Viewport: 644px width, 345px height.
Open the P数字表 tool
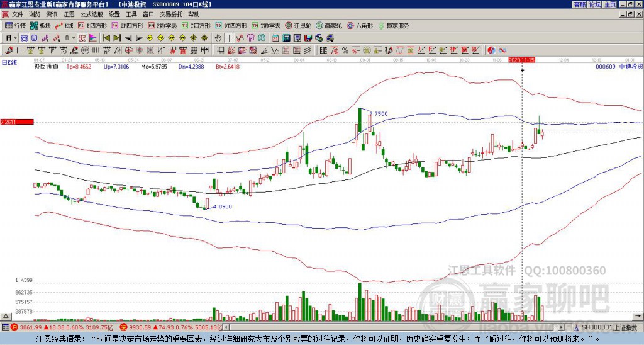pos(162,25)
